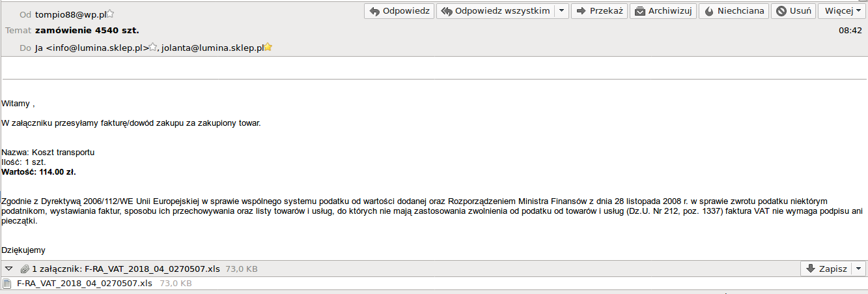Viewport: 868px width, 294px height.
Task: Click the subject text zamówienie 4540 szt.
Action: click(x=87, y=30)
